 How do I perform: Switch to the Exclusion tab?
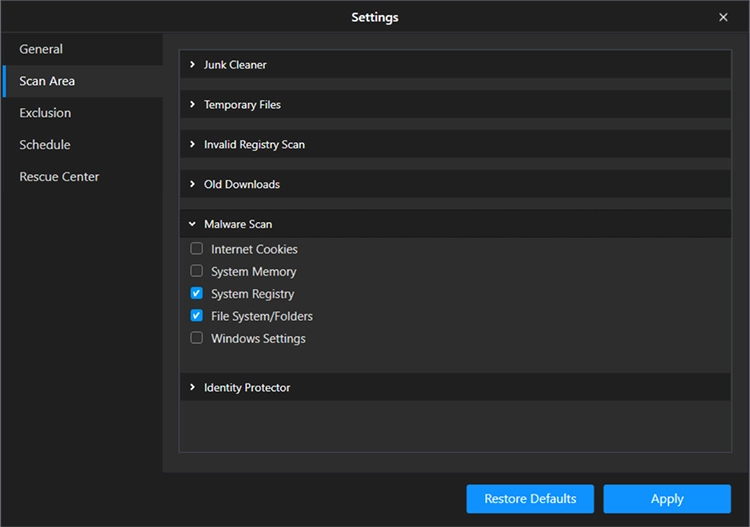[82, 113]
